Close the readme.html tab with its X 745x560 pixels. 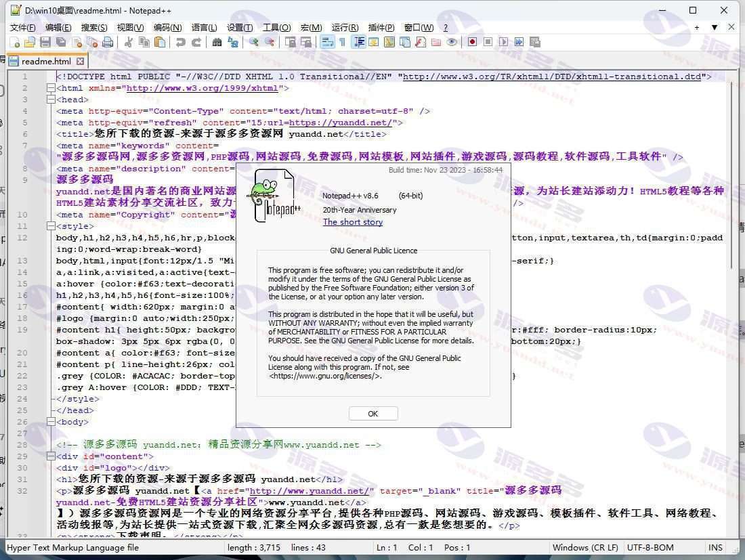click(x=81, y=61)
